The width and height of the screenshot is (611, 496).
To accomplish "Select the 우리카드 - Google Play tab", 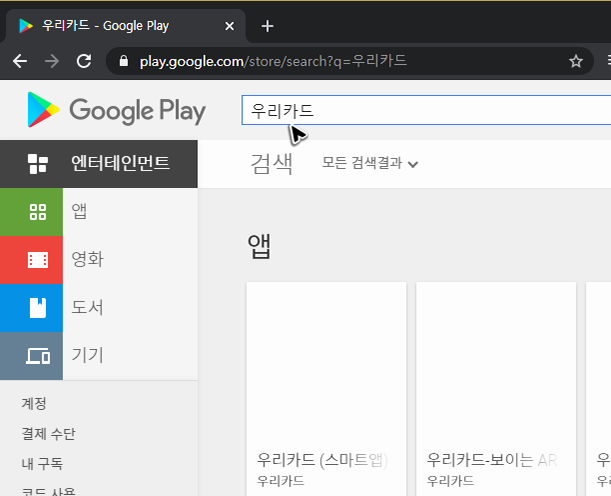I will (x=125, y=26).
